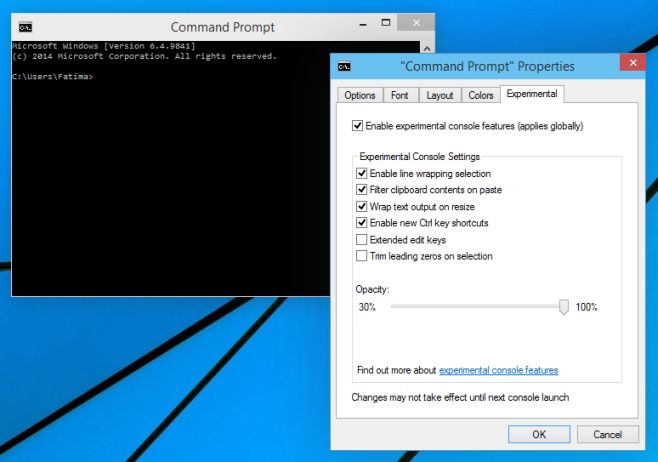Viewport: 658px width, 462px height.
Task: Close the Properties dialog
Action: pyautogui.click(x=633, y=63)
